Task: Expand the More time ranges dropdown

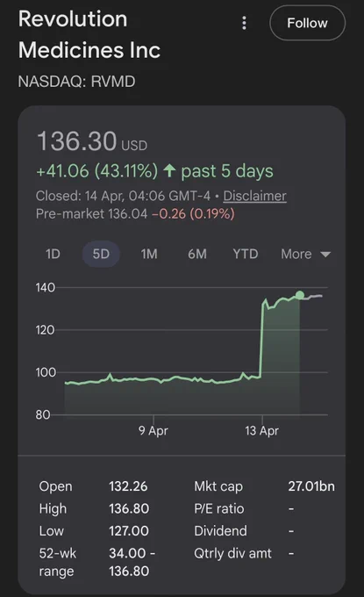Action: tap(306, 254)
